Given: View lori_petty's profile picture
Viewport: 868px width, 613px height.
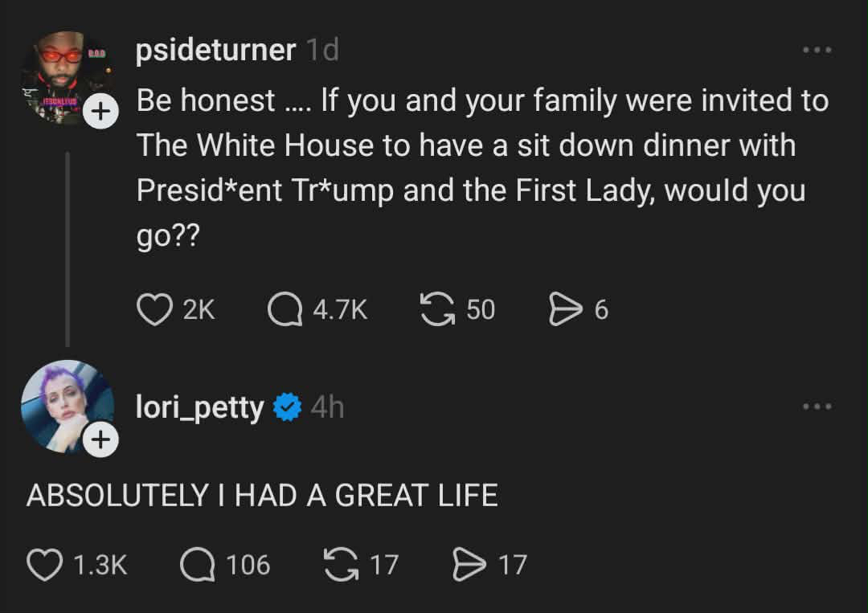Looking at the screenshot, I should pos(64,402).
